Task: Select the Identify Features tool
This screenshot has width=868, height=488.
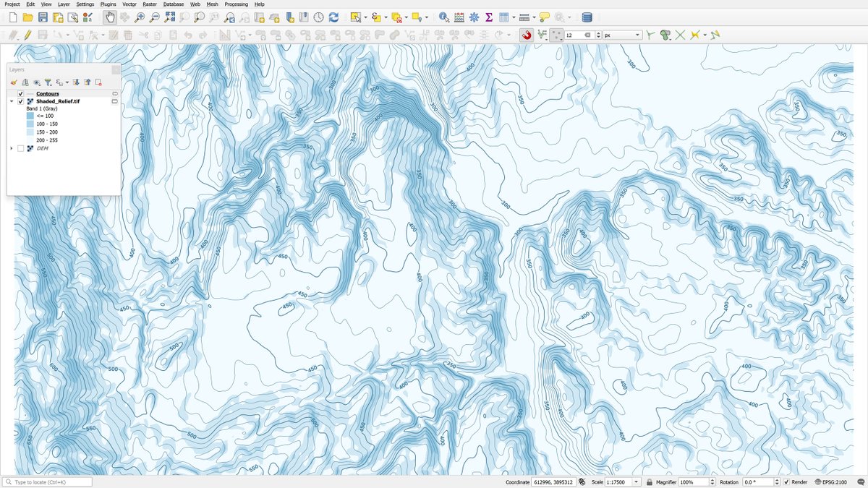Action: click(443, 17)
